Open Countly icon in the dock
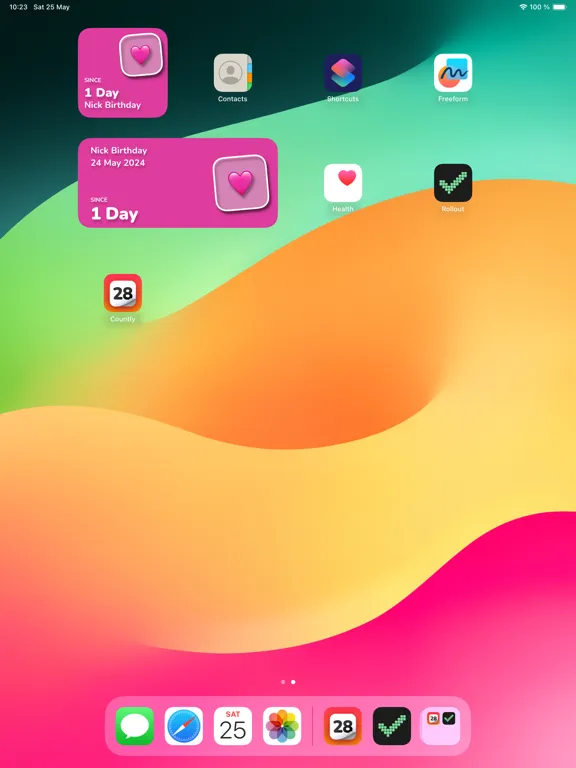Screen dimensions: 576x768 tap(343, 726)
